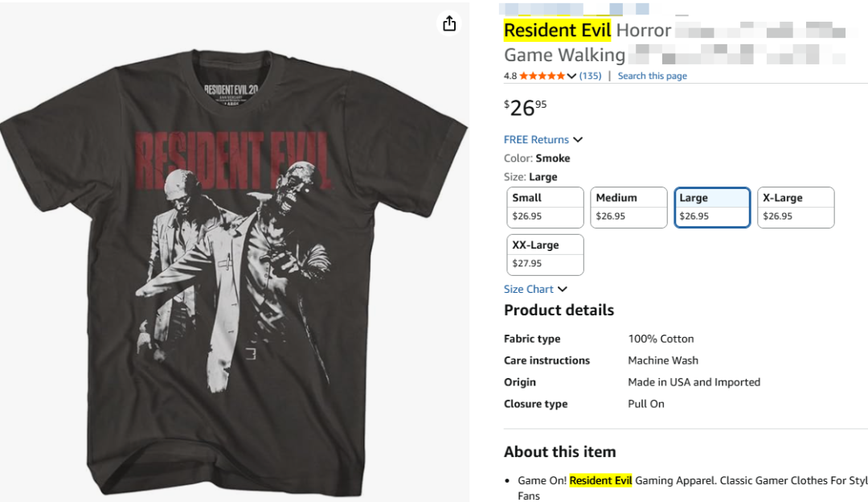Click the orange star rating icons

[542, 76]
